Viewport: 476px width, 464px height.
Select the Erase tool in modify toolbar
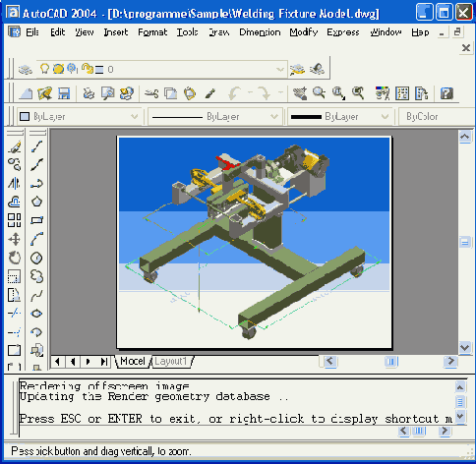pyautogui.click(x=15, y=146)
